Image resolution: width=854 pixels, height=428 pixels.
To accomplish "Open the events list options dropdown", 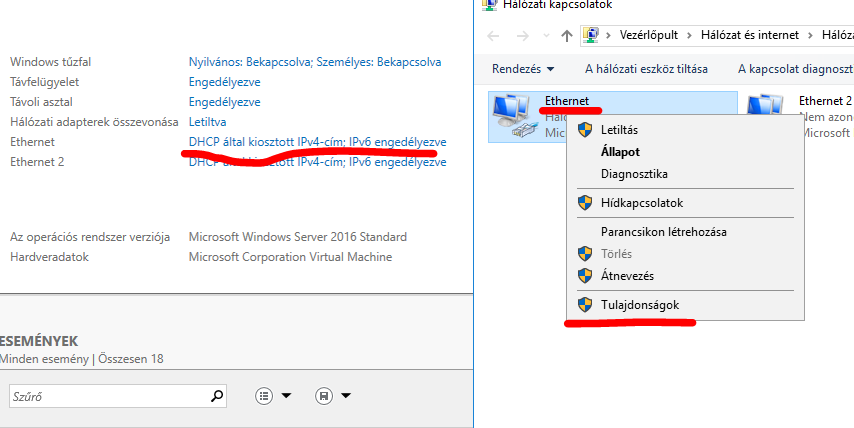I will tap(273, 396).
